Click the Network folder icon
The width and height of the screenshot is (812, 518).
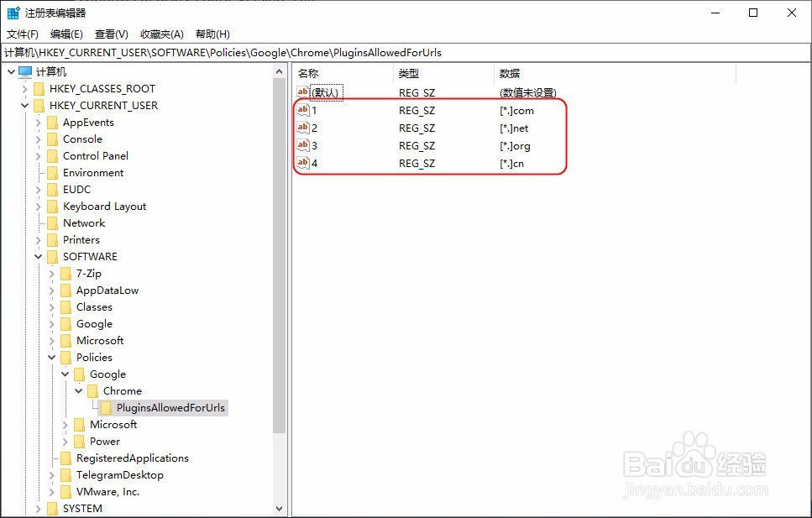click(x=52, y=222)
